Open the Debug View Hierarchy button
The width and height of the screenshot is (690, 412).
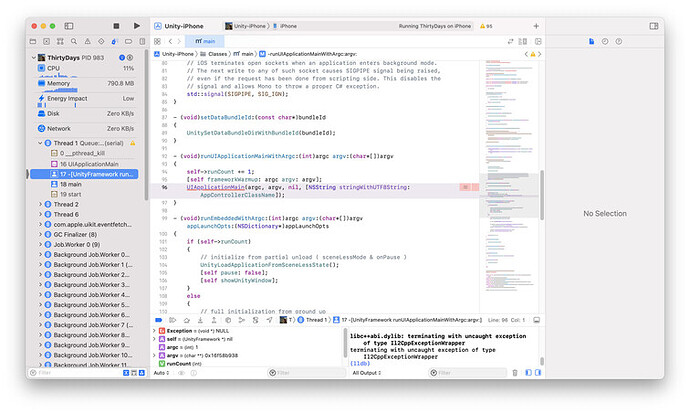pos(228,320)
